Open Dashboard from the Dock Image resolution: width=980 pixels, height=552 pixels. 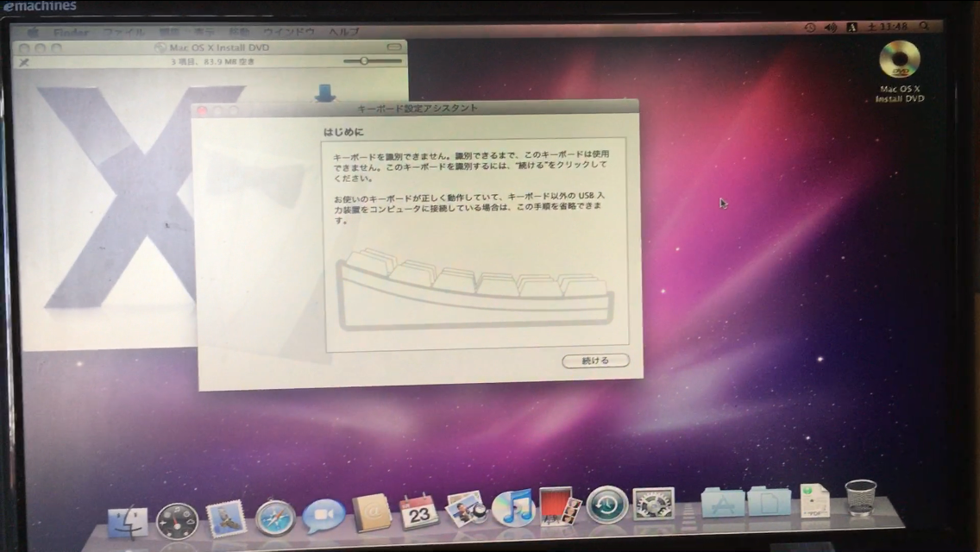pyautogui.click(x=177, y=520)
